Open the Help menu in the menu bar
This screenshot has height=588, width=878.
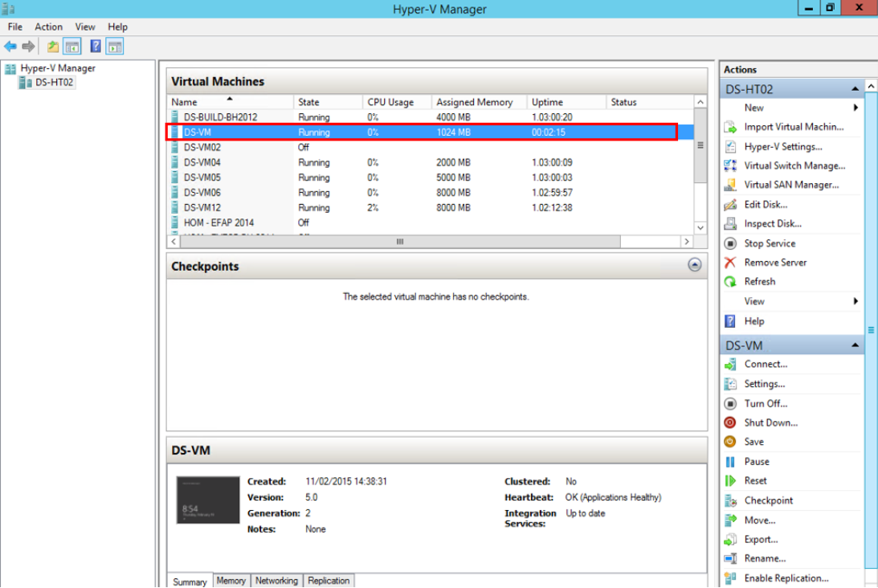pyautogui.click(x=117, y=27)
